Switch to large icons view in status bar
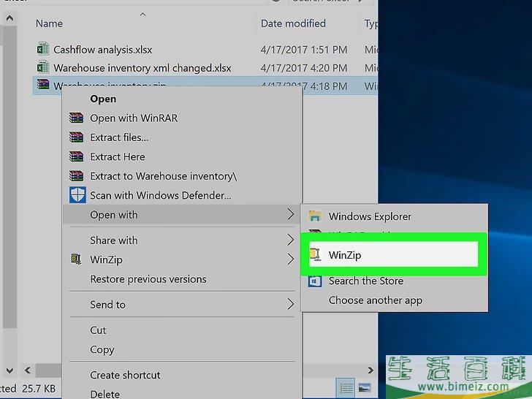The image size is (532, 399). 365,387
